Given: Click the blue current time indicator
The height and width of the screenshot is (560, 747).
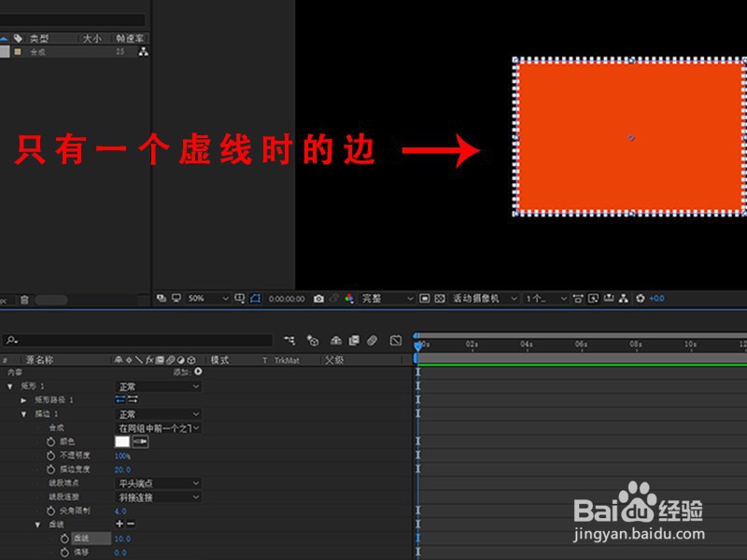Looking at the screenshot, I should point(417,345).
